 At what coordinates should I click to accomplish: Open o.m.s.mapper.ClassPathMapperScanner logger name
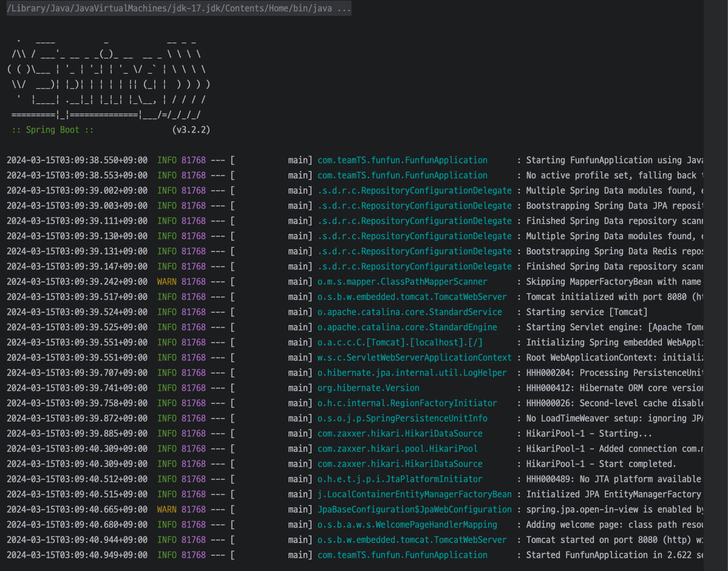(402, 282)
